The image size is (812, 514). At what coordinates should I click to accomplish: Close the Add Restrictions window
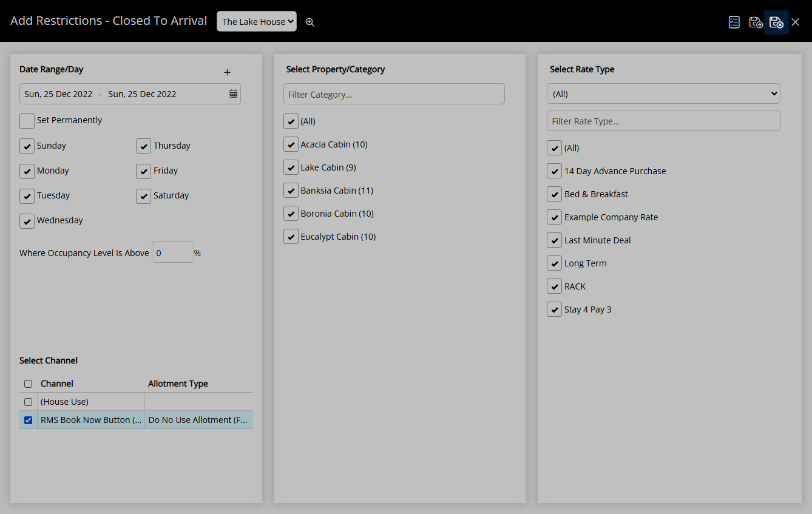pyautogui.click(x=796, y=22)
